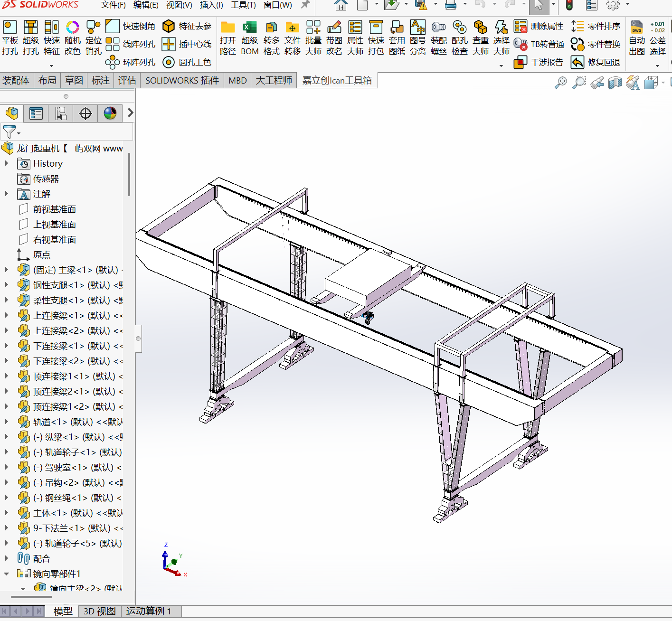
Task: Select the 随机改色 random color tool
Action: (x=72, y=28)
